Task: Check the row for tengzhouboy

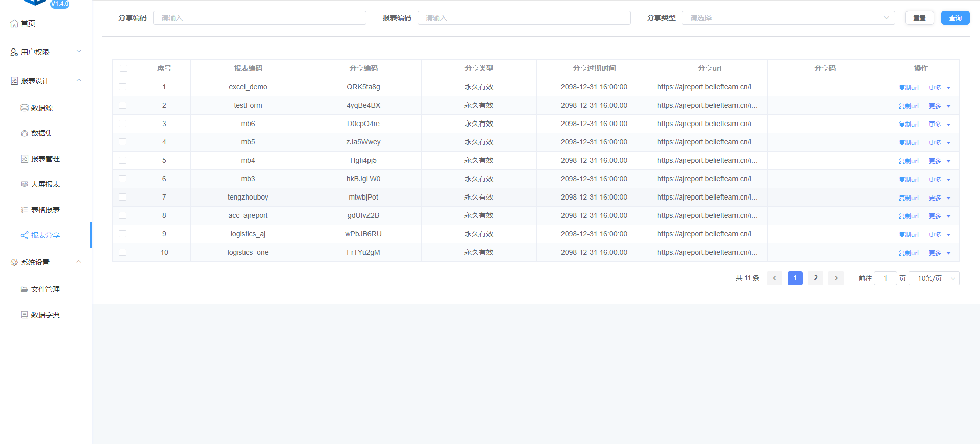Action: [122, 197]
